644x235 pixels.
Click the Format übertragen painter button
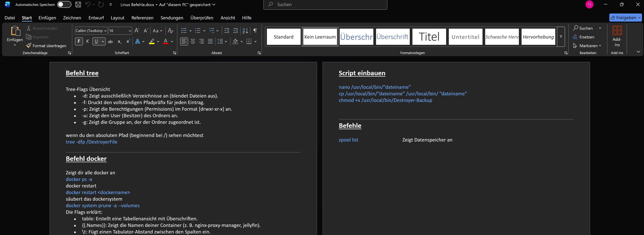[46, 45]
